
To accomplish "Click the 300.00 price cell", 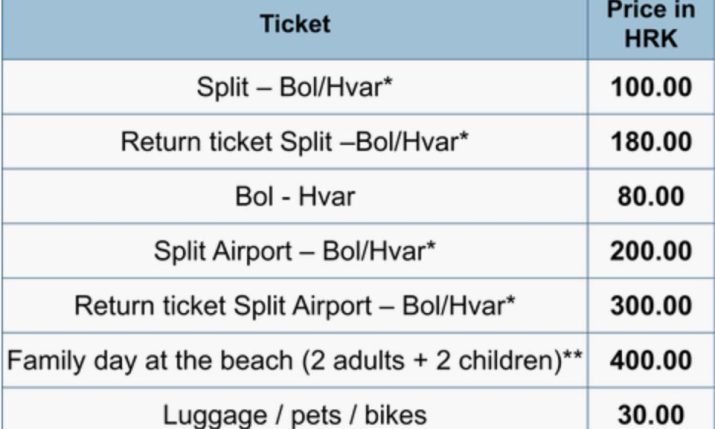I will tap(650, 304).
